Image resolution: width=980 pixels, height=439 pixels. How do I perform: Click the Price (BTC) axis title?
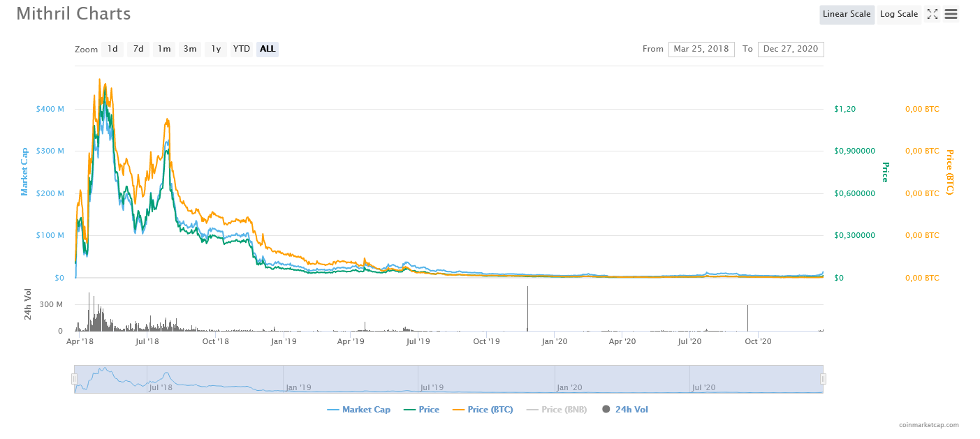(949, 171)
